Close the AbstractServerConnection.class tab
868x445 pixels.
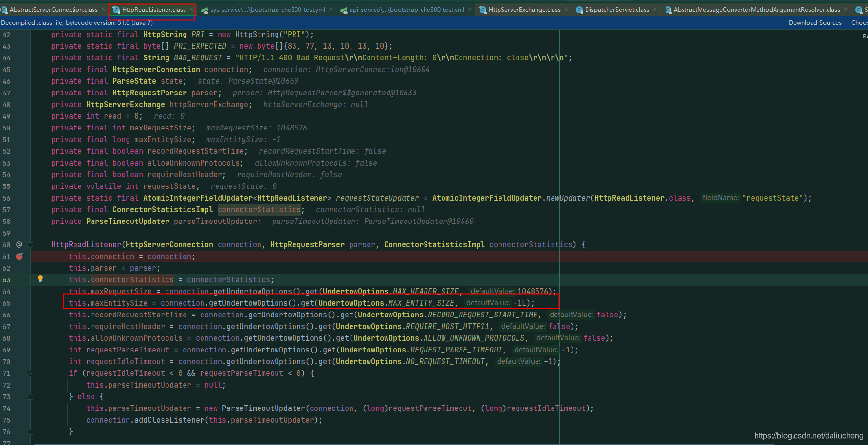click(x=103, y=10)
